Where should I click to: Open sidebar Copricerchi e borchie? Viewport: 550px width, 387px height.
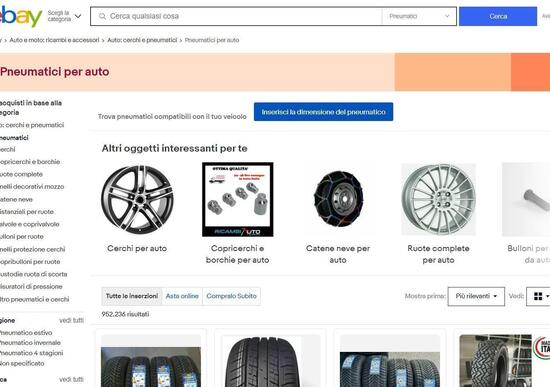pos(30,162)
